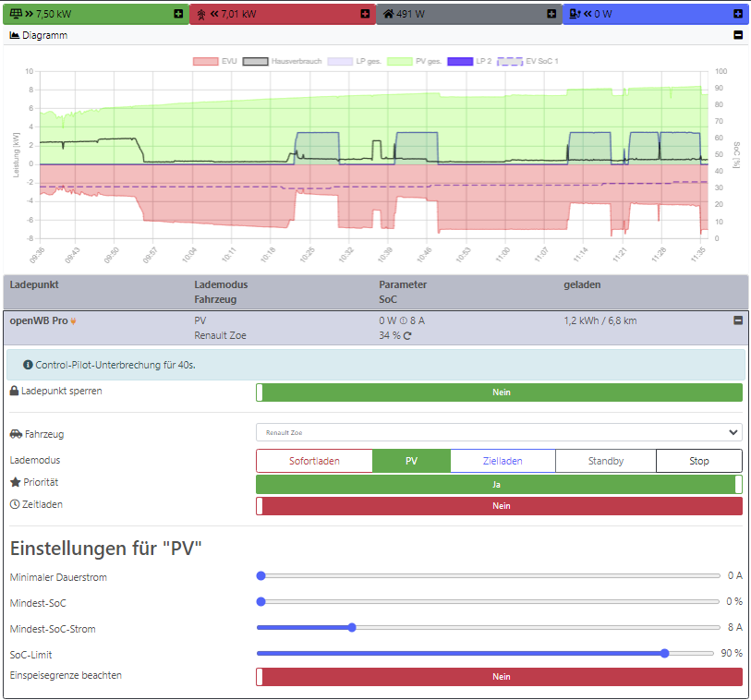Hide the Hausverbrauch series via its legend
The image size is (751, 700).
(282, 61)
